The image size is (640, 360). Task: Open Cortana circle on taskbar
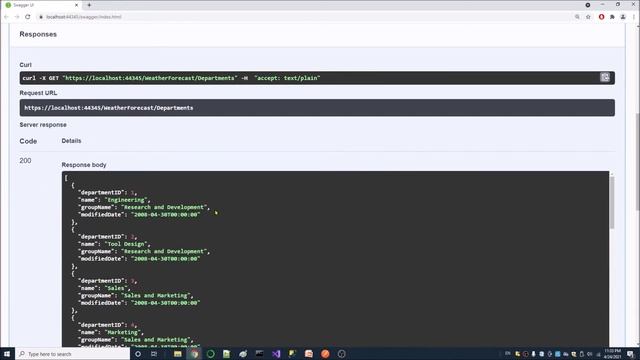coord(138,354)
